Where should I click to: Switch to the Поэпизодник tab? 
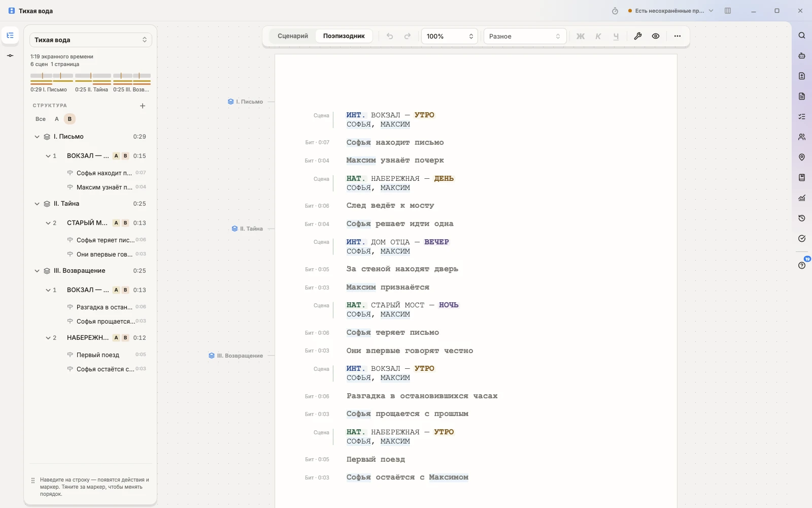344,36
